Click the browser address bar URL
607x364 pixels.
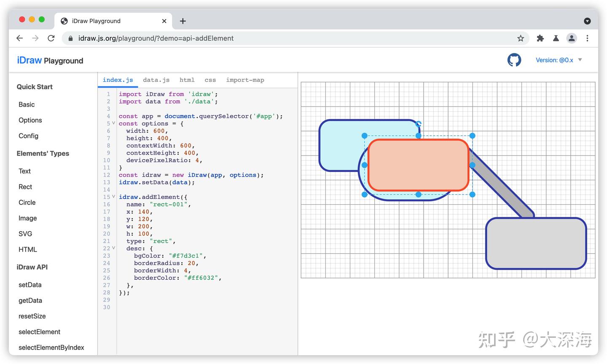point(156,38)
